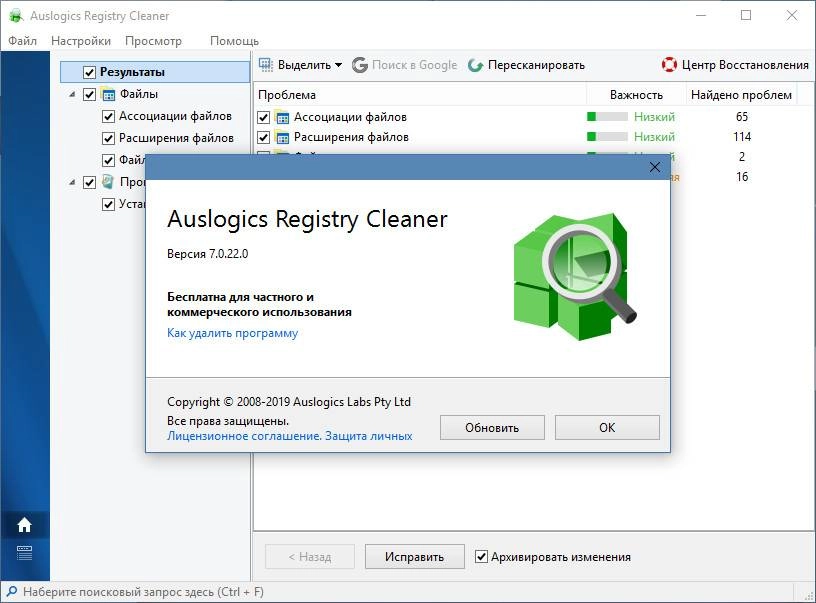Click the selection grid icon of Выделить
Screen dimensions: 816x603
tap(266, 65)
